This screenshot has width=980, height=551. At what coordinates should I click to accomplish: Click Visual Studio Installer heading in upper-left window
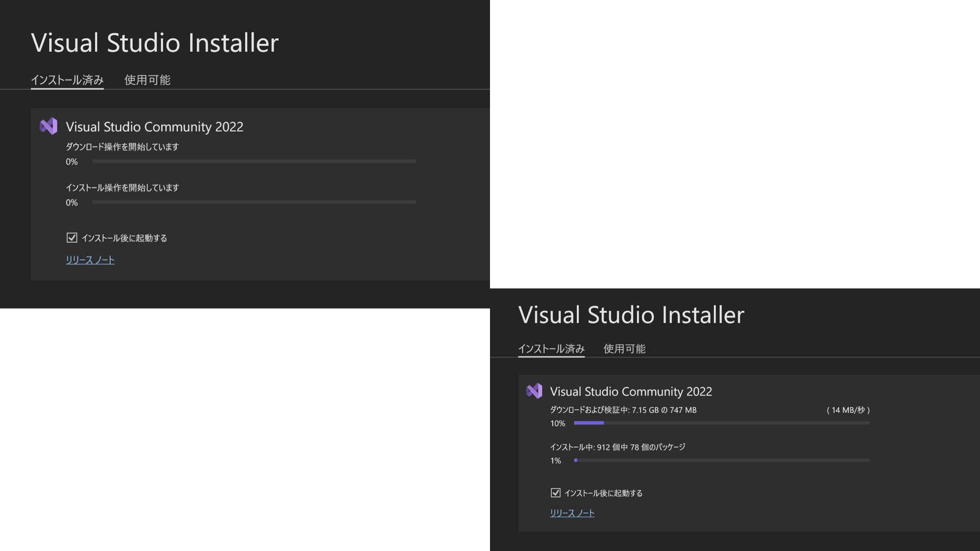(x=155, y=43)
